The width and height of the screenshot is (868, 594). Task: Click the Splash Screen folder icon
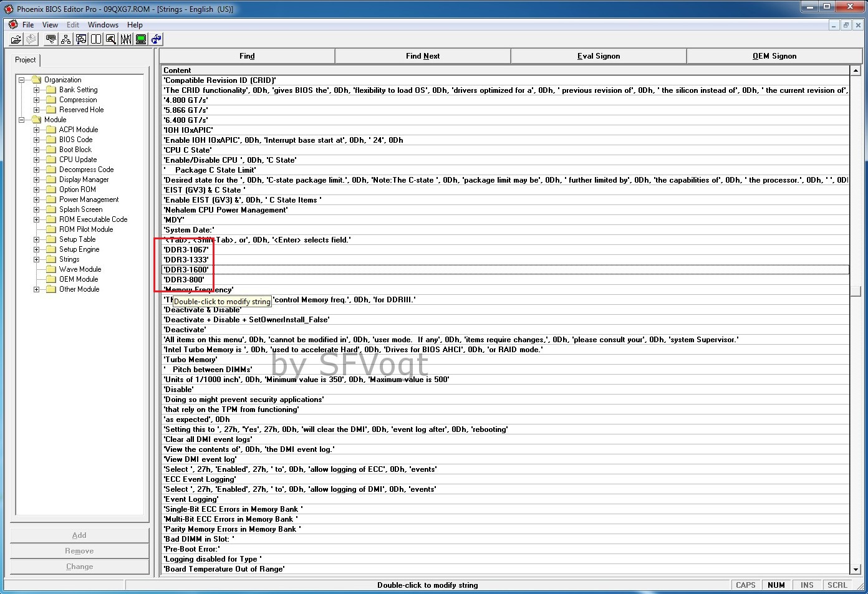51,209
